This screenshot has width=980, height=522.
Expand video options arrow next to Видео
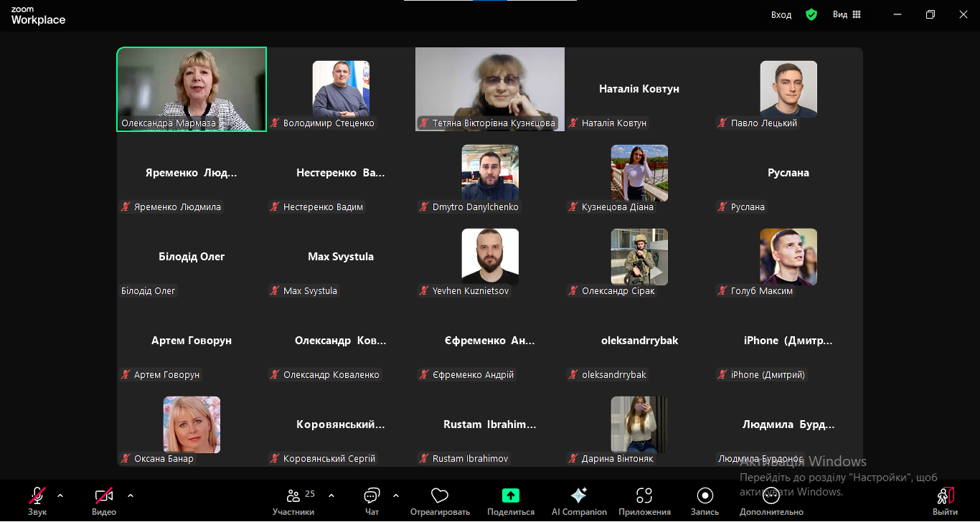coord(131,495)
